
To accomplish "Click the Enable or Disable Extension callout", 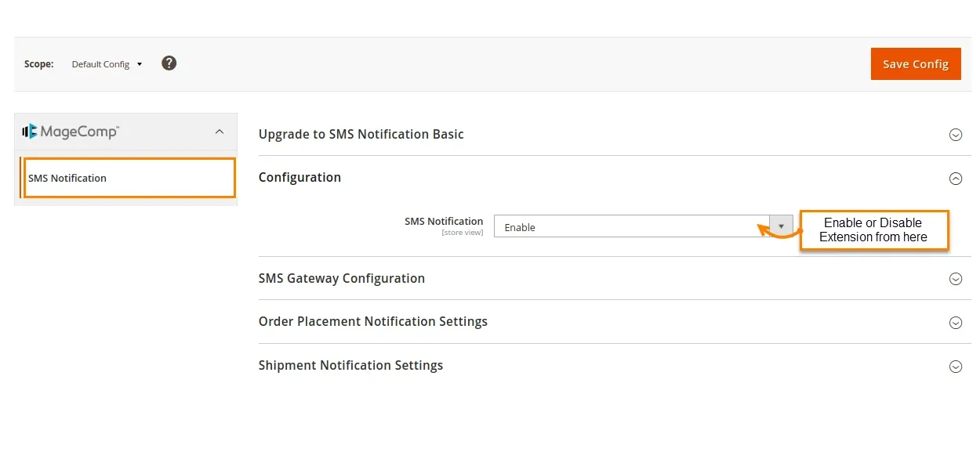I will [873, 230].
